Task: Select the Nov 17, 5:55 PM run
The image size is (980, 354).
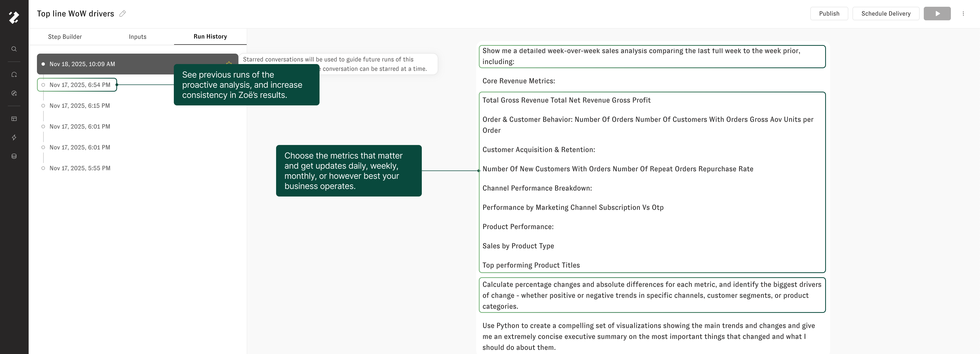Action: 80,168
